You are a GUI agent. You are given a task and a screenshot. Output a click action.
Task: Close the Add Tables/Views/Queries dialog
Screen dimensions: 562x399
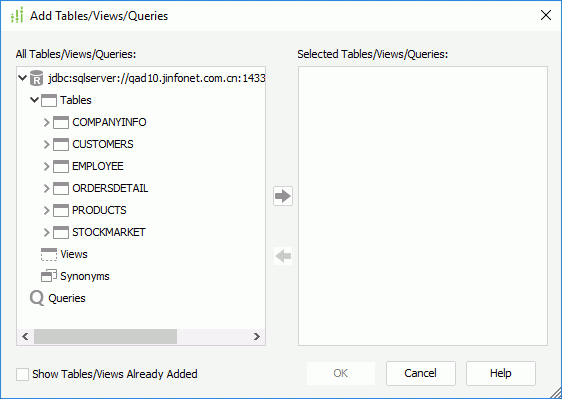[546, 15]
